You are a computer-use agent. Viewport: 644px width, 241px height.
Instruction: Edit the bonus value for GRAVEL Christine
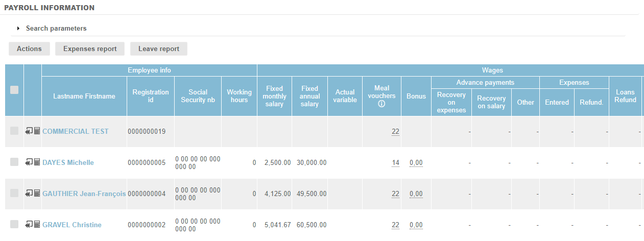(416, 225)
